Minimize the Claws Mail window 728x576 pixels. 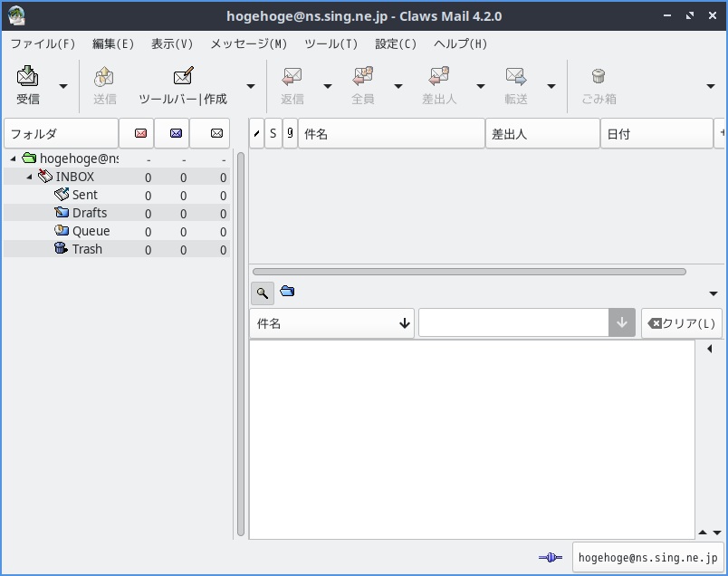667,15
